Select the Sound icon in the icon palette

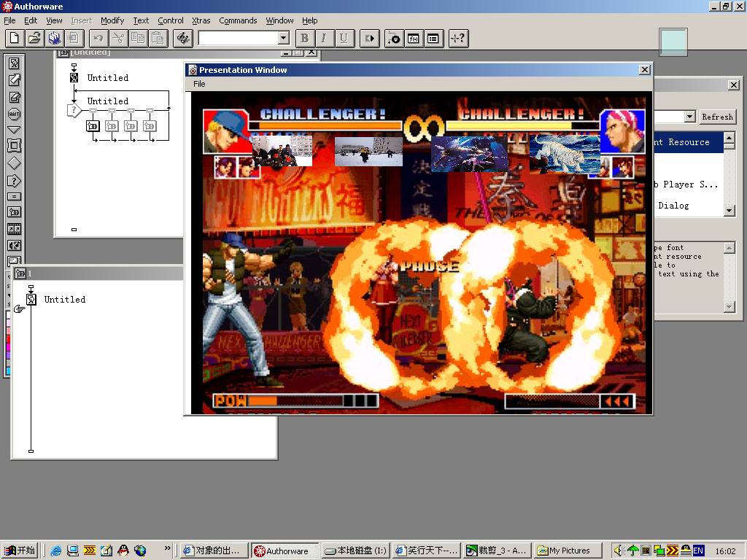click(x=15, y=245)
